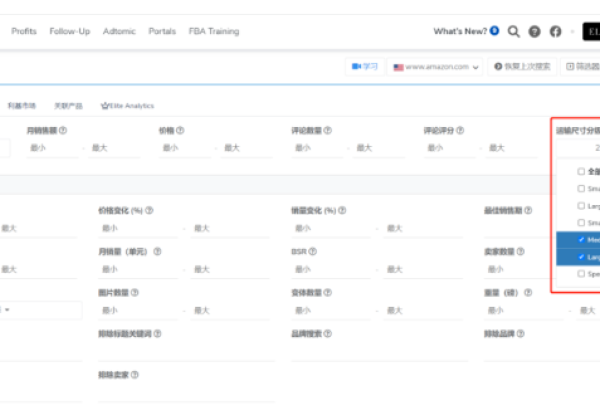
Task: Show help tooltip for BSR
Action: [313, 251]
